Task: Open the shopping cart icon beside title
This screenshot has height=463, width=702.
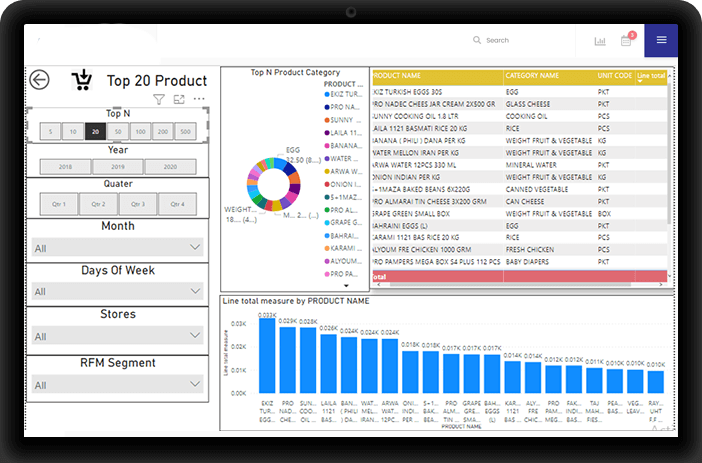Action: point(82,80)
